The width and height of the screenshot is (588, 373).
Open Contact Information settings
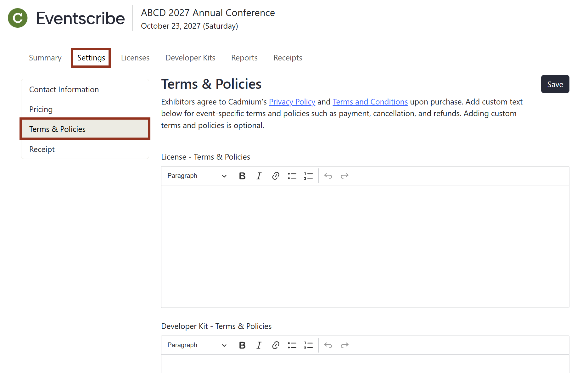64,89
